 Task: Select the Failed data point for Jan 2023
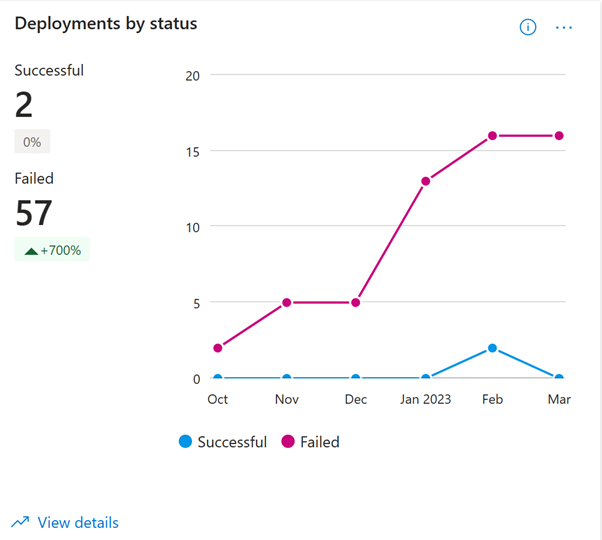426,181
